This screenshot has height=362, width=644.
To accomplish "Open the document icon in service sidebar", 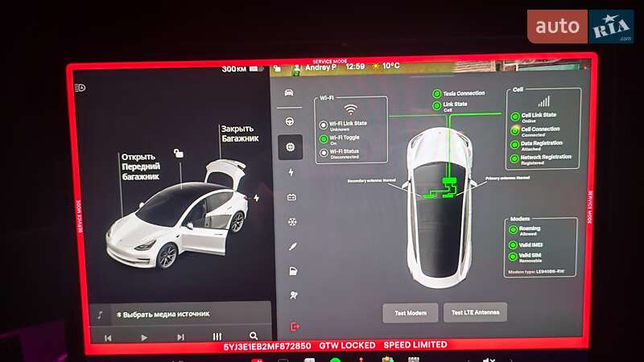I will [x=293, y=271].
